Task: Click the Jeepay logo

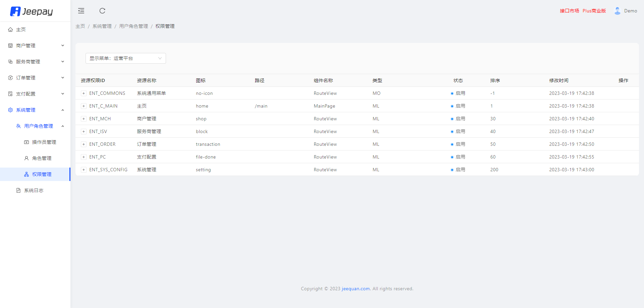Action: tap(32, 11)
